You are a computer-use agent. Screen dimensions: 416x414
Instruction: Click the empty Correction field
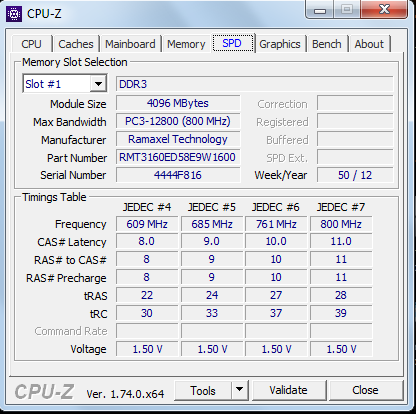pos(355,103)
